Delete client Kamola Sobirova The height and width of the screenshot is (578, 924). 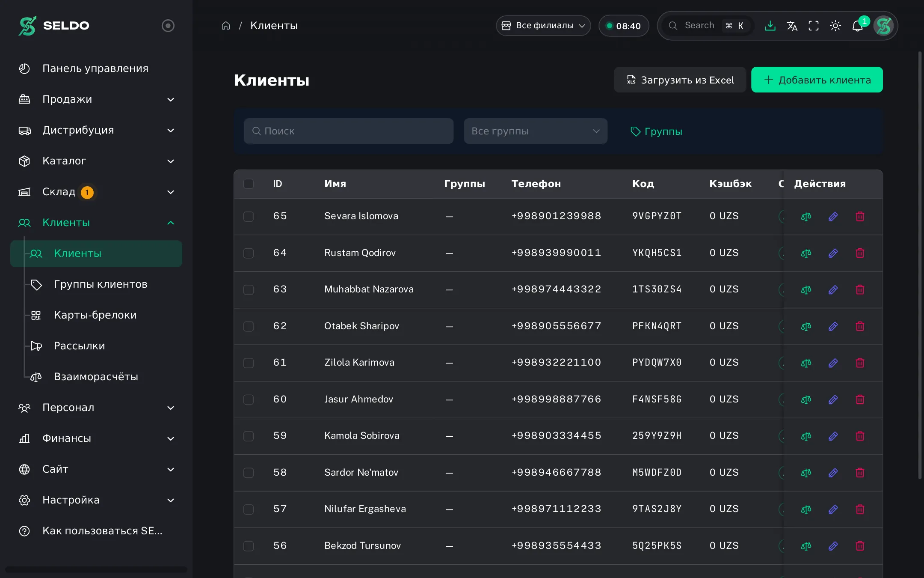pos(860,436)
